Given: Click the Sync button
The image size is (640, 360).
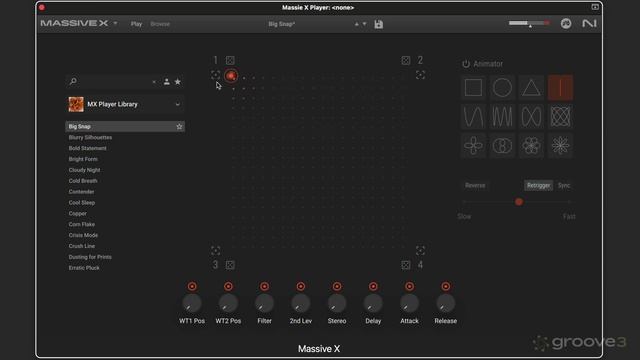Looking at the screenshot, I should (564, 185).
